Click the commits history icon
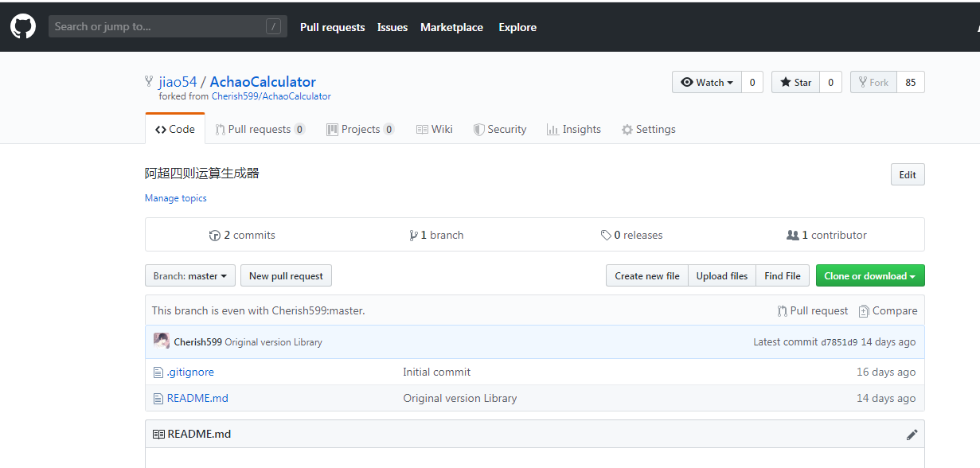Screen dimensions: 980x468 214,236
